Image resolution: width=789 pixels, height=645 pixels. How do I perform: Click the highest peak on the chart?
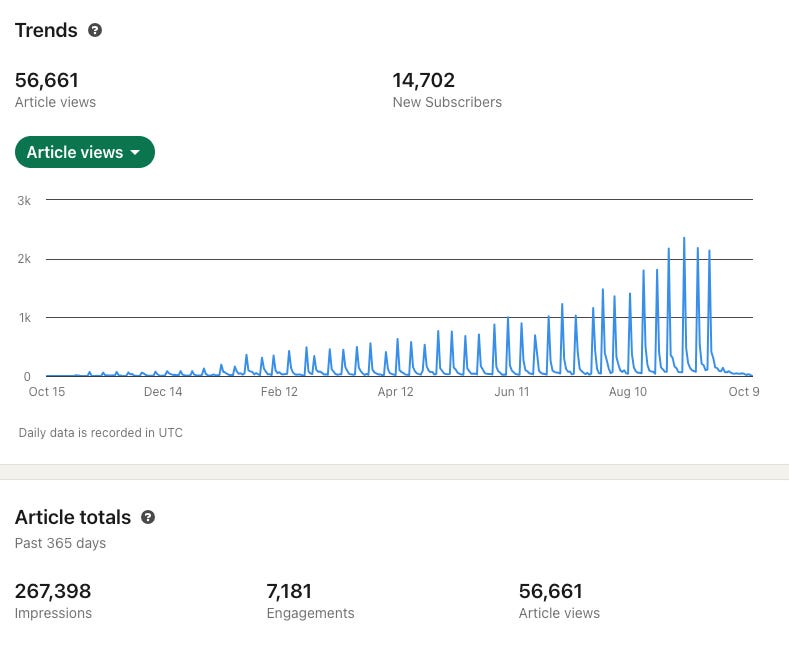[x=684, y=238]
